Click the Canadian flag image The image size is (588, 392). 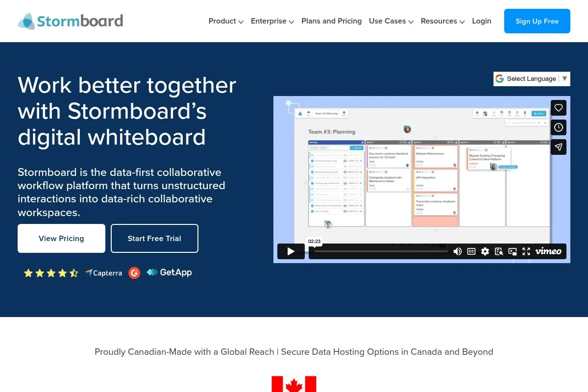coord(294,384)
